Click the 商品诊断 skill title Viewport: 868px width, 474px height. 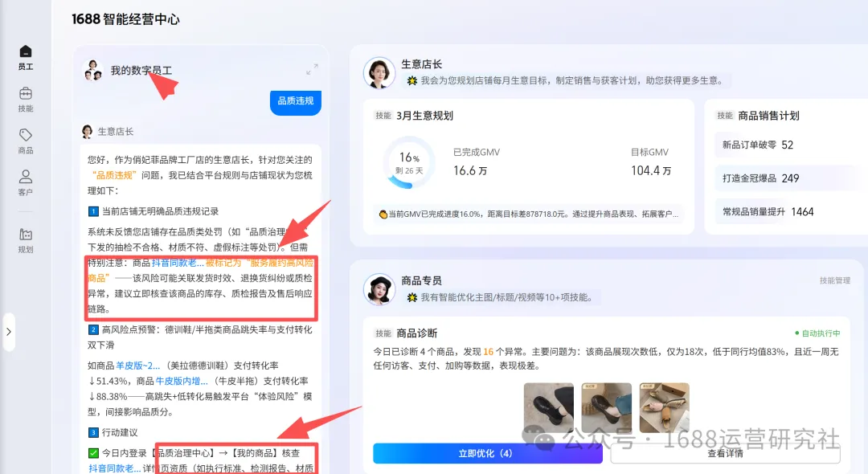417,333
